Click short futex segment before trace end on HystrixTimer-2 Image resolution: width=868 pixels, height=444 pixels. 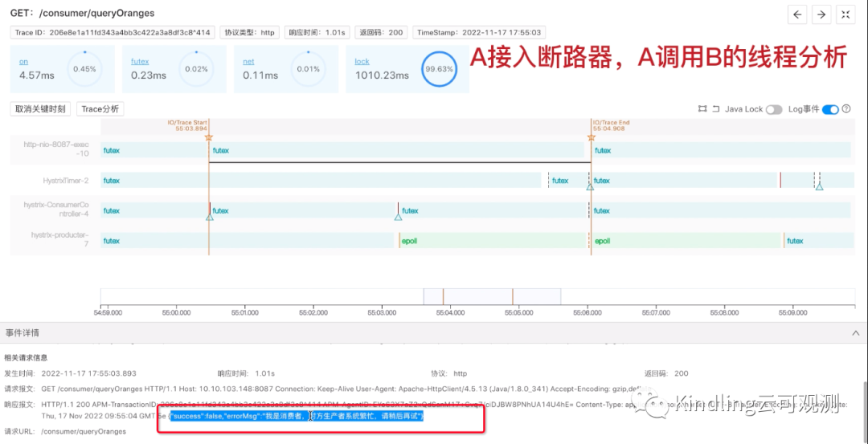pos(568,181)
